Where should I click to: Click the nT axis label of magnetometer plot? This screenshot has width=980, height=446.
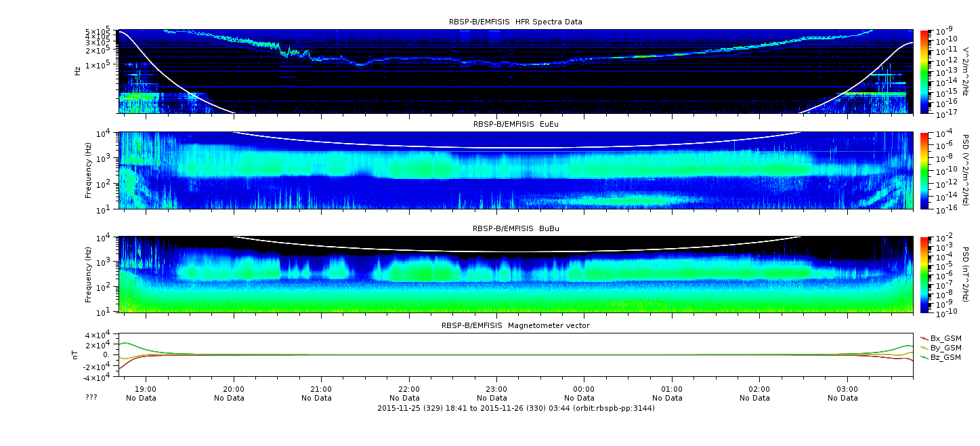point(77,355)
